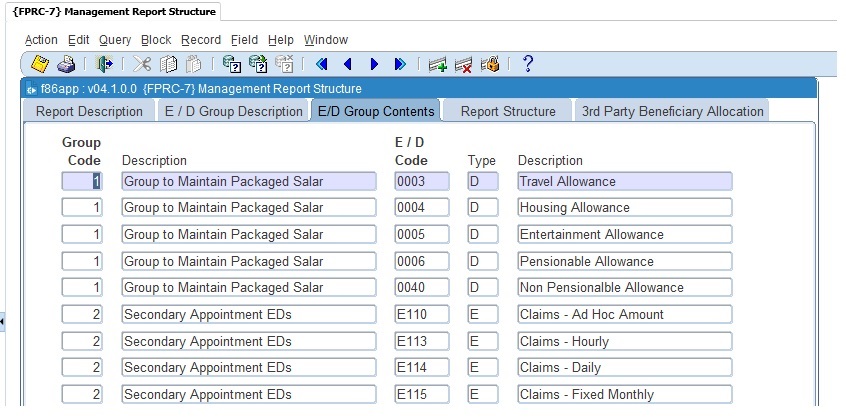Switch to the Report Description tab
The image size is (846, 418).
pyautogui.click(x=89, y=111)
